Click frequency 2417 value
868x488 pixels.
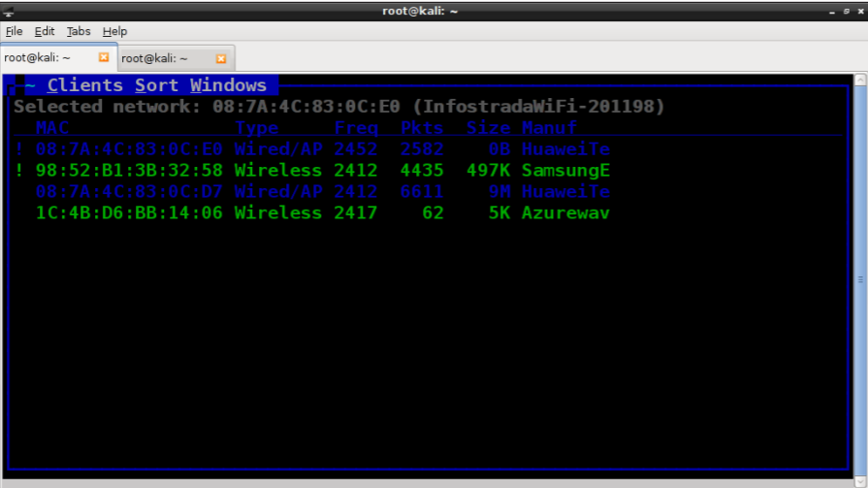pos(355,212)
